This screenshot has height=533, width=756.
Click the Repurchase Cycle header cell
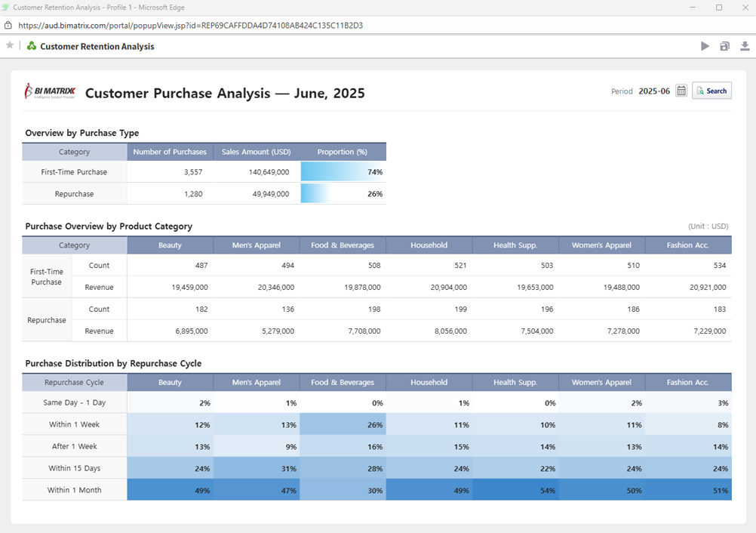coord(74,382)
